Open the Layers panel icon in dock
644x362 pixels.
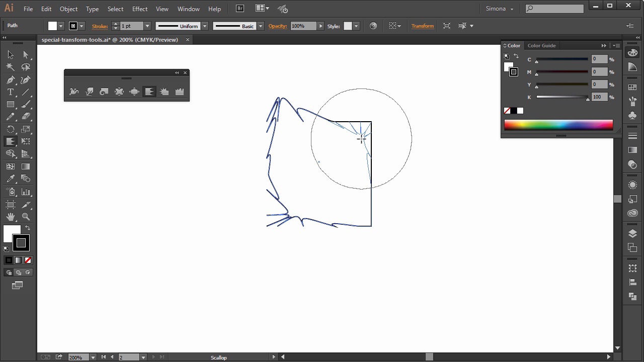pos(632,234)
